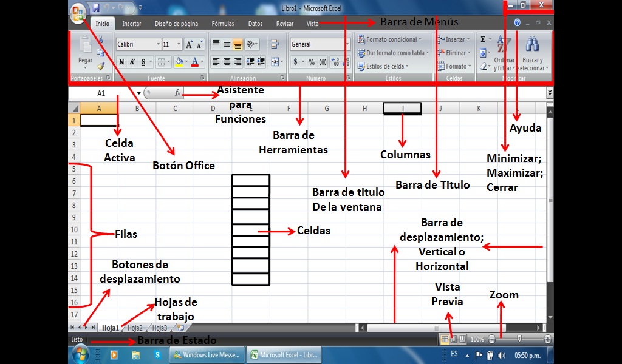Image resolution: width=622 pixels, height=364 pixels.
Task: Switch to the Insertar ribbon tab
Action: tap(133, 23)
